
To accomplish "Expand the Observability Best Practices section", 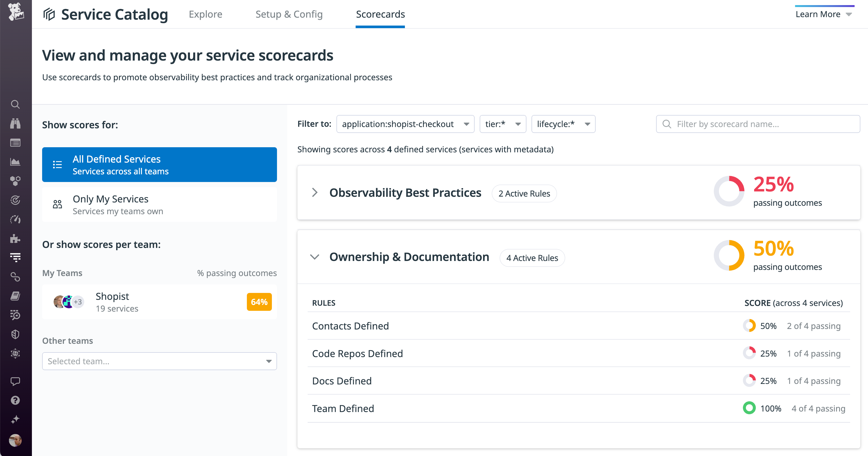I will click(x=315, y=192).
